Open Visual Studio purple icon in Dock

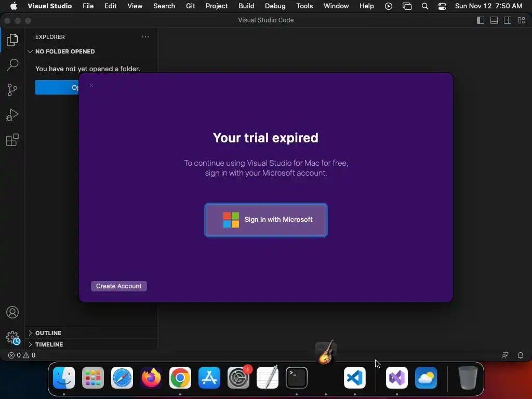click(396, 378)
